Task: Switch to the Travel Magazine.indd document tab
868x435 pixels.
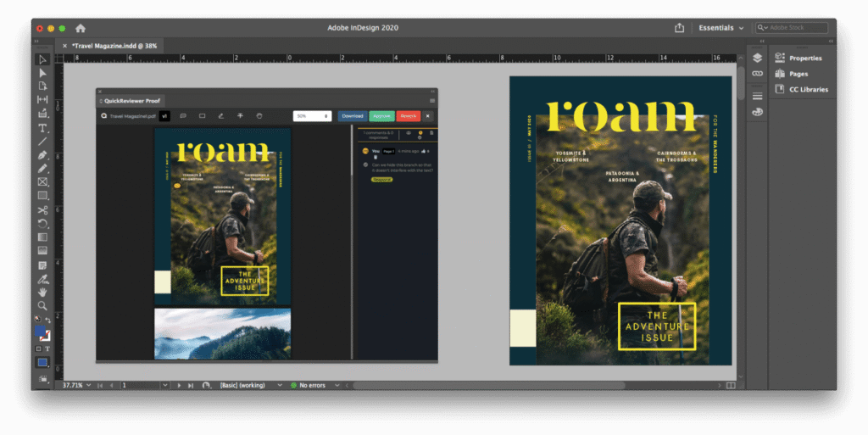Action: point(114,46)
